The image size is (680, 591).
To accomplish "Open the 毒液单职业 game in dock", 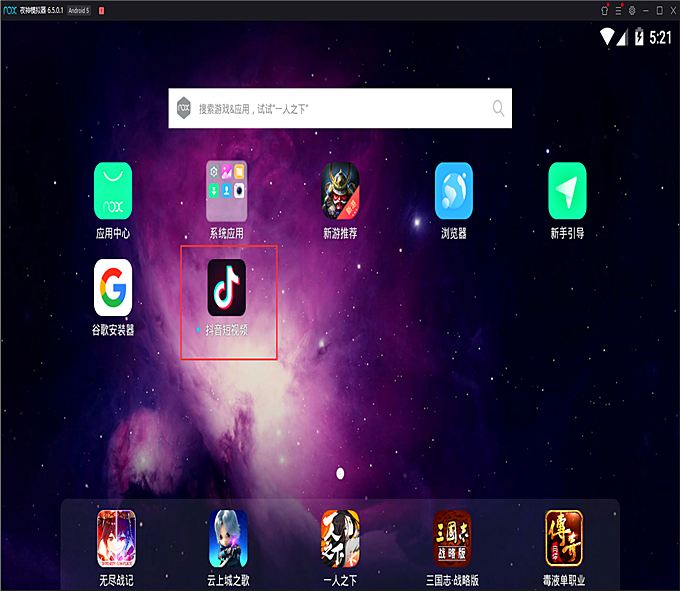I will click(x=564, y=539).
